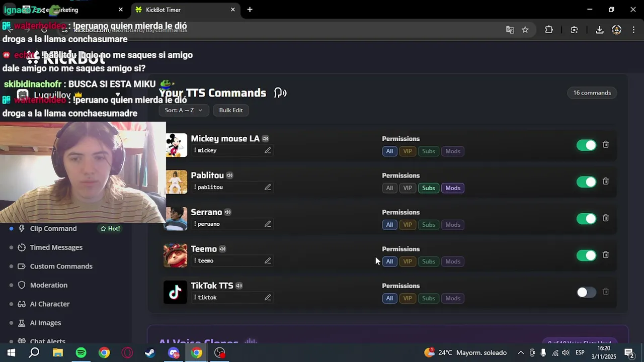Screen dimensions: 644x362
Task: Toggle the Subs permission for Teemo
Action: (429, 261)
